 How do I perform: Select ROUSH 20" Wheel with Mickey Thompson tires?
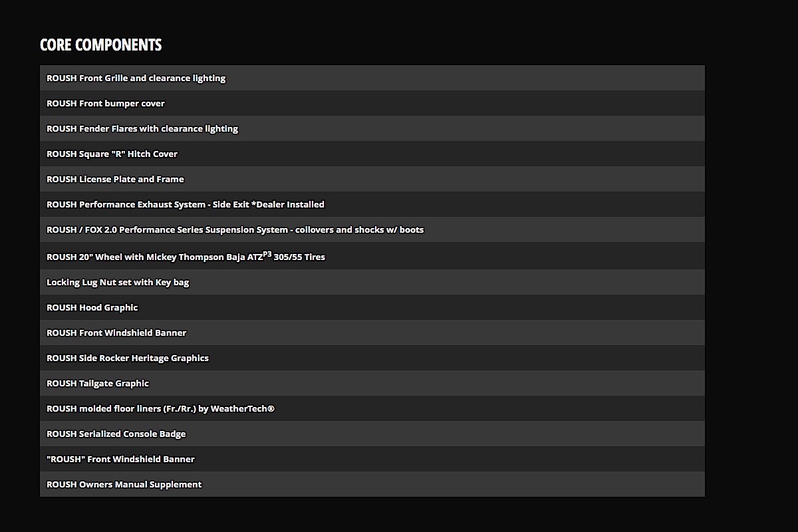pos(372,256)
